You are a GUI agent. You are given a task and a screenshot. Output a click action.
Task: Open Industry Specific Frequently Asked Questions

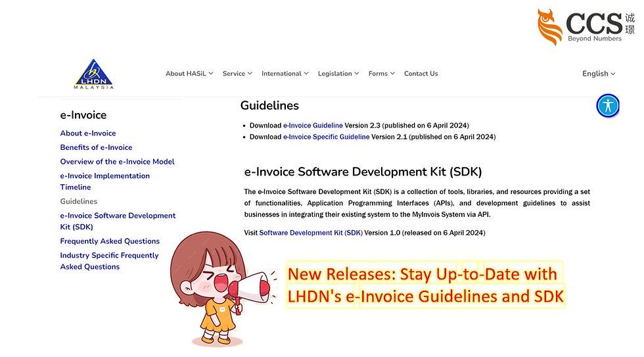point(109,261)
